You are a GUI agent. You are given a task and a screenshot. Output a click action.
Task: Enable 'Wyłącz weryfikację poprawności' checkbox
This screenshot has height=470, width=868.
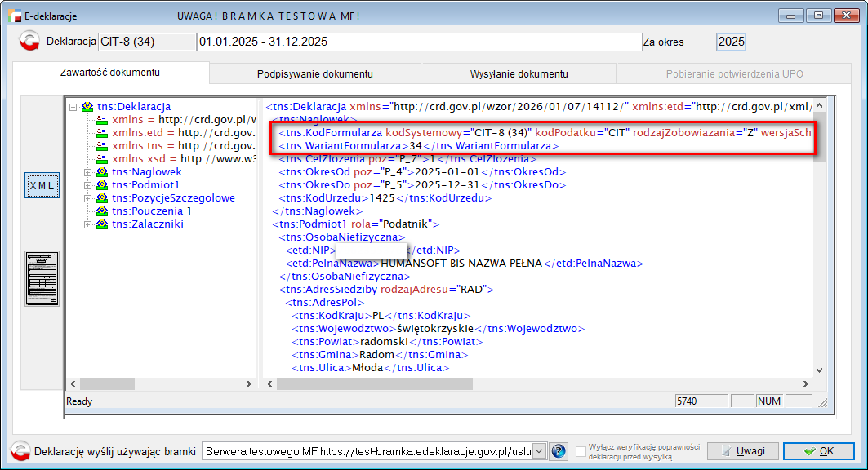coord(581,451)
